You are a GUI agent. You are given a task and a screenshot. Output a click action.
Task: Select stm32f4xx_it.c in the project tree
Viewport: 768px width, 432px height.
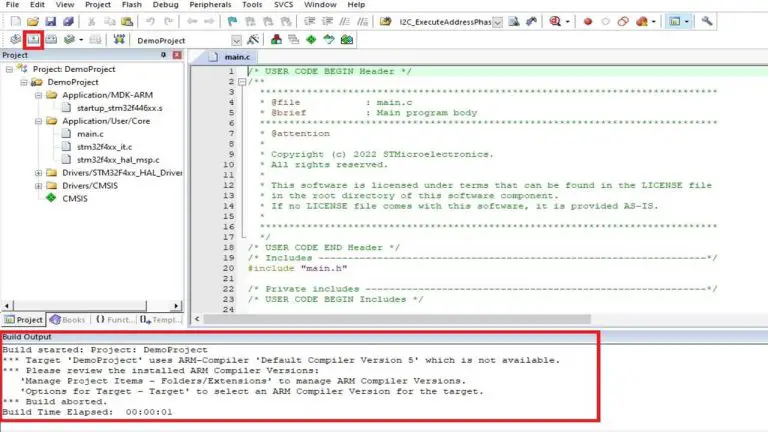pyautogui.click(x=105, y=146)
